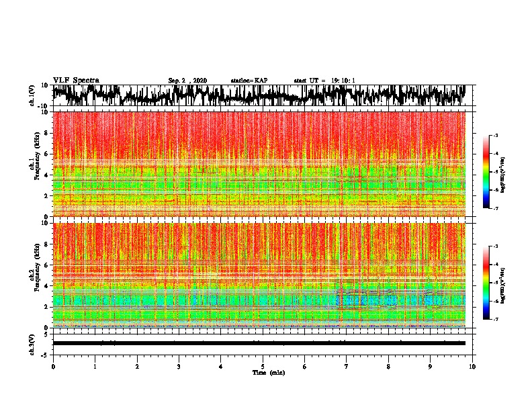Click the '4' kHz tick on ch.2 axis

[47, 286]
